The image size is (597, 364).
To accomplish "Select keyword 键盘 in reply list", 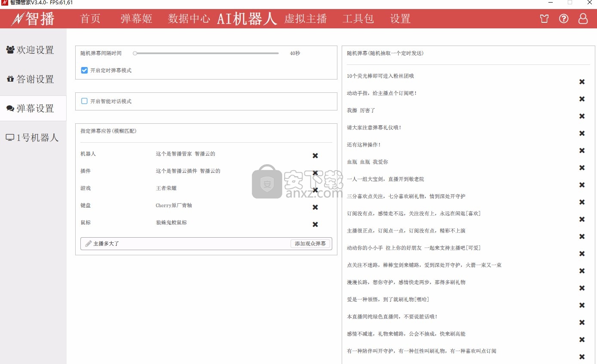I will [x=86, y=205].
